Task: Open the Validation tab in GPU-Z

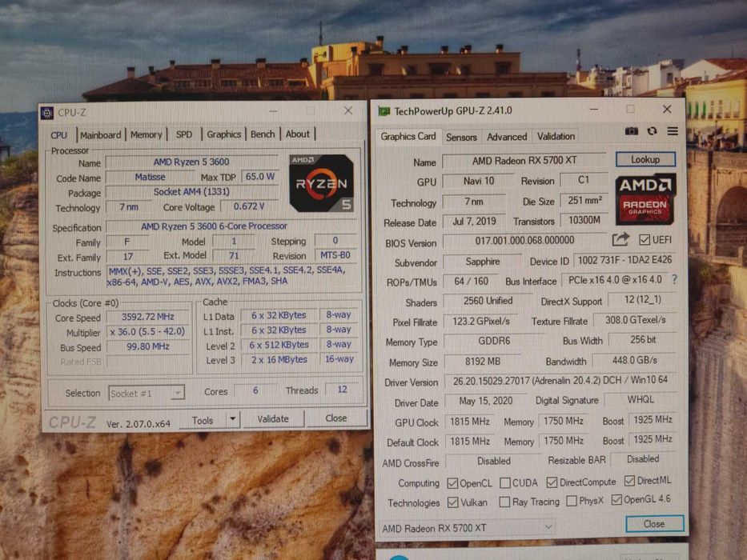Action: pos(556,136)
